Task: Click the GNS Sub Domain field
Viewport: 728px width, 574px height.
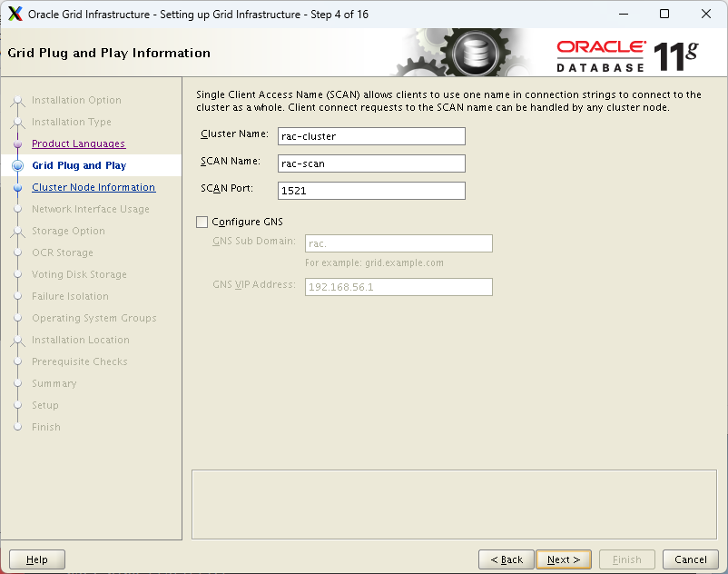Action: coord(398,243)
